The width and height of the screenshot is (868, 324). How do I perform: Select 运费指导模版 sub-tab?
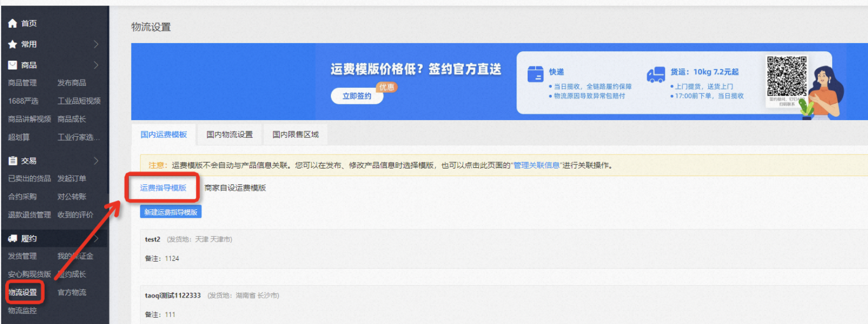[x=163, y=188]
